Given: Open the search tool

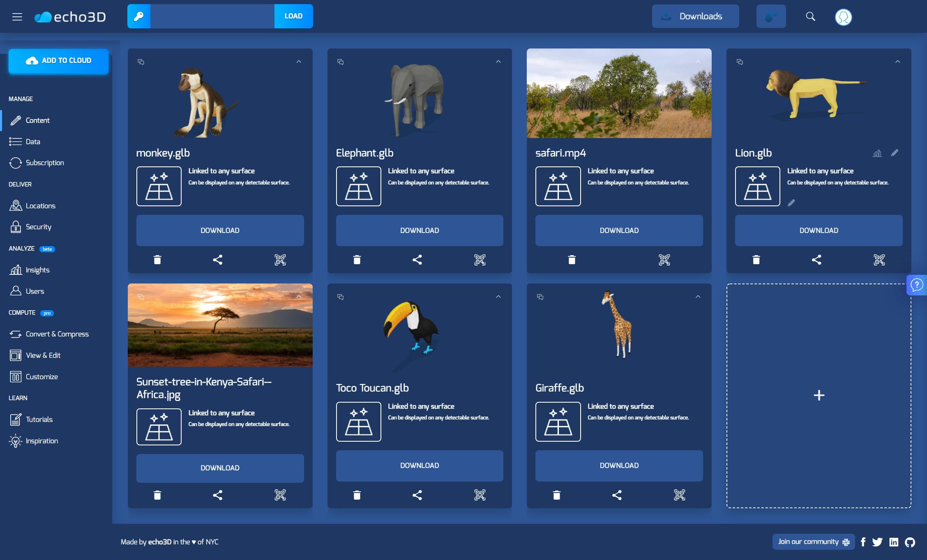Looking at the screenshot, I should (x=811, y=16).
